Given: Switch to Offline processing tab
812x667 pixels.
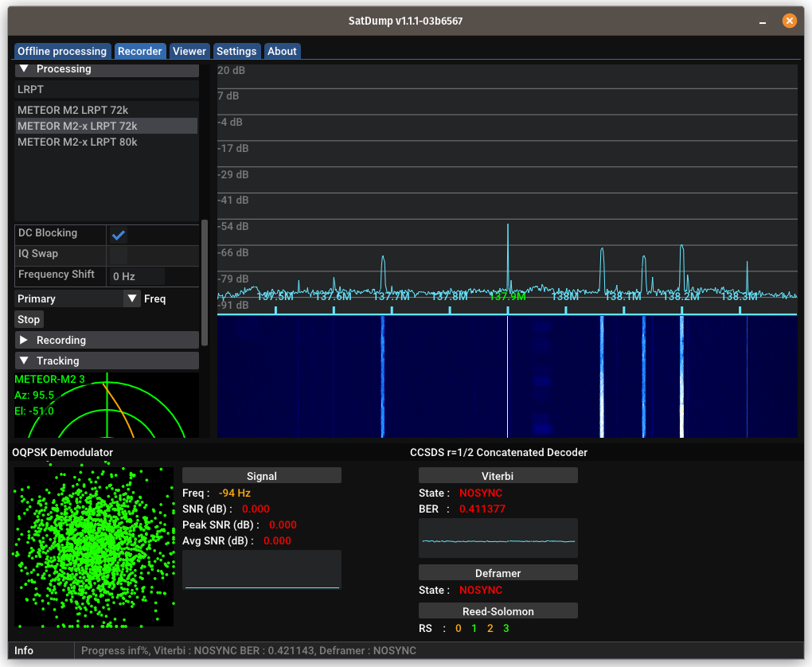Looking at the screenshot, I should (x=62, y=51).
